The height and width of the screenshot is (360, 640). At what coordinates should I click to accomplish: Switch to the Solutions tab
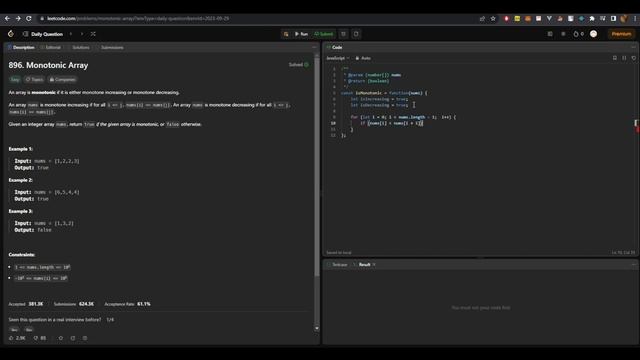coord(79,47)
